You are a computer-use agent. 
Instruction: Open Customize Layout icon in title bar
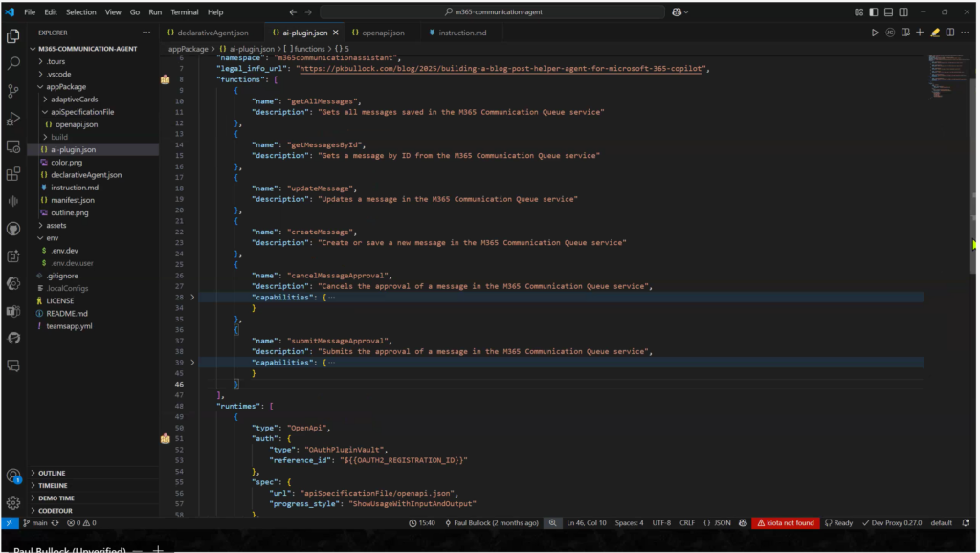[859, 11]
